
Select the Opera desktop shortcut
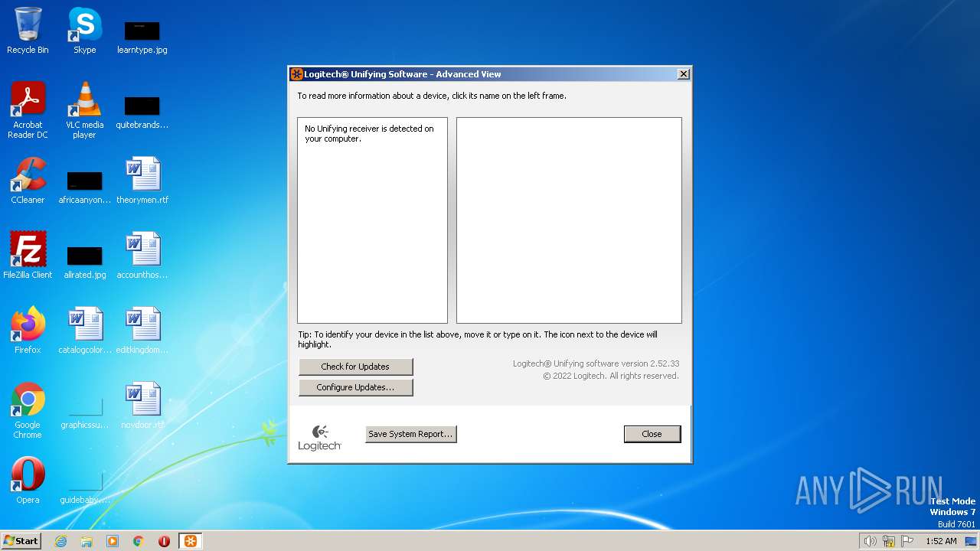click(28, 481)
